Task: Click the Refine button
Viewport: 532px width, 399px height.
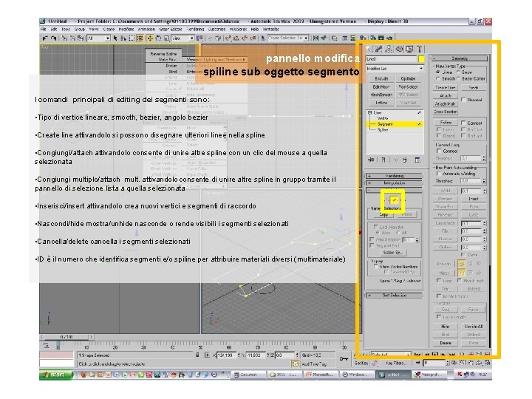Action: [x=446, y=123]
